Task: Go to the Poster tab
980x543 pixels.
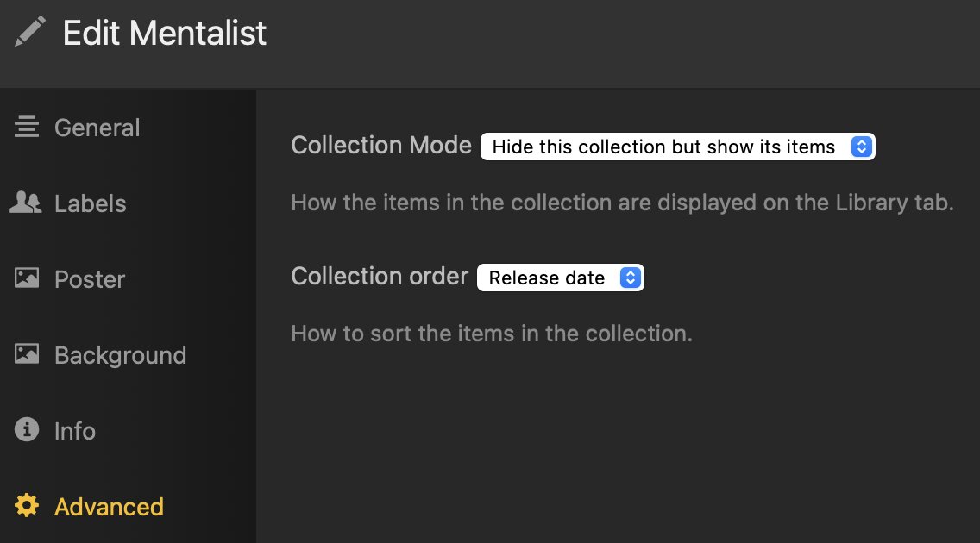Action: point(89,280)
